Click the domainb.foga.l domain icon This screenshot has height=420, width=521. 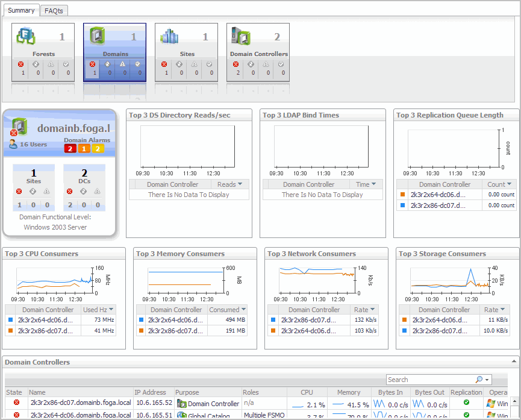point(19,127)
